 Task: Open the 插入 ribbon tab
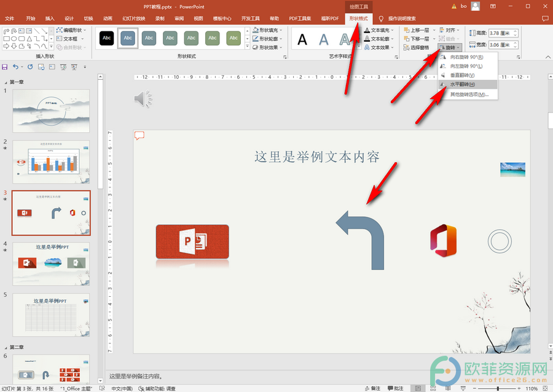click(x=50, y=18)
